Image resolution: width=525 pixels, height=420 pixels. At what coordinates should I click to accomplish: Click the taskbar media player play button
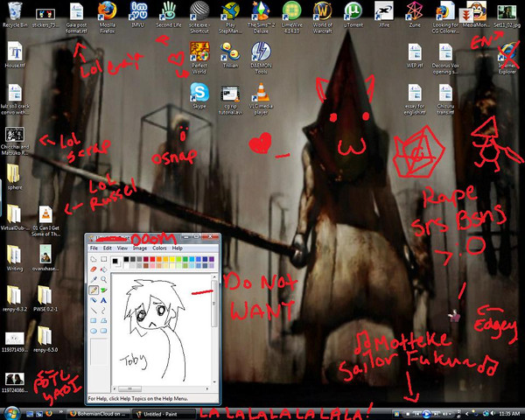[426, 414]
